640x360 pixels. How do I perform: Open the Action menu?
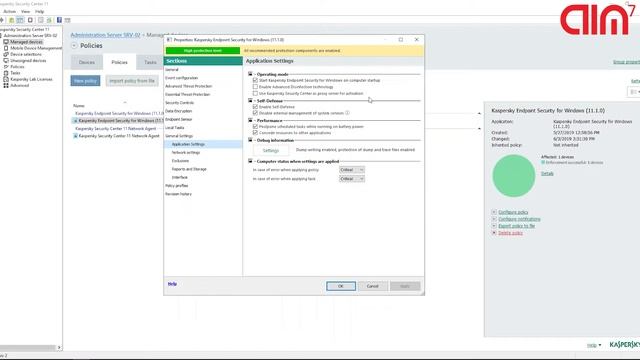tap(9, 11)
